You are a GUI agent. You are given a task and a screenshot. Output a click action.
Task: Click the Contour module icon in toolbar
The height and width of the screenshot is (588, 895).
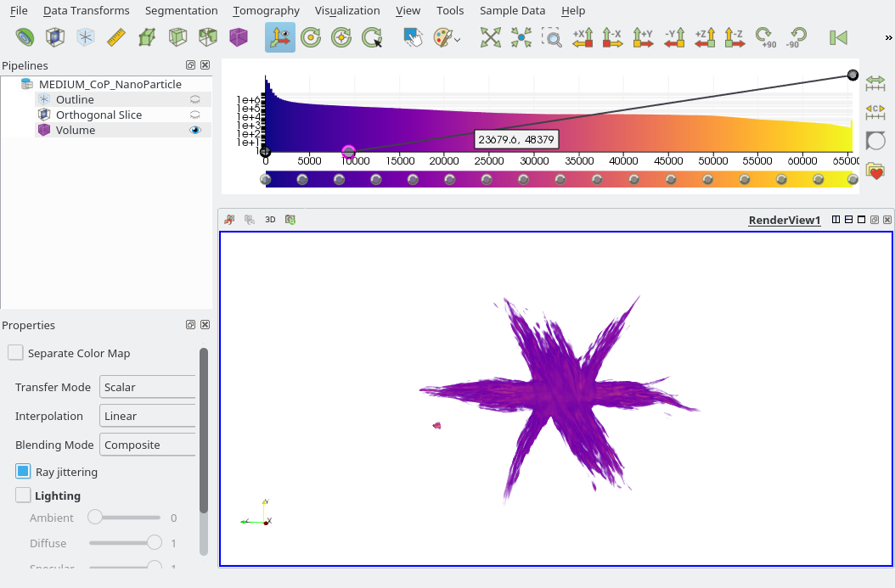click(25, 37)
